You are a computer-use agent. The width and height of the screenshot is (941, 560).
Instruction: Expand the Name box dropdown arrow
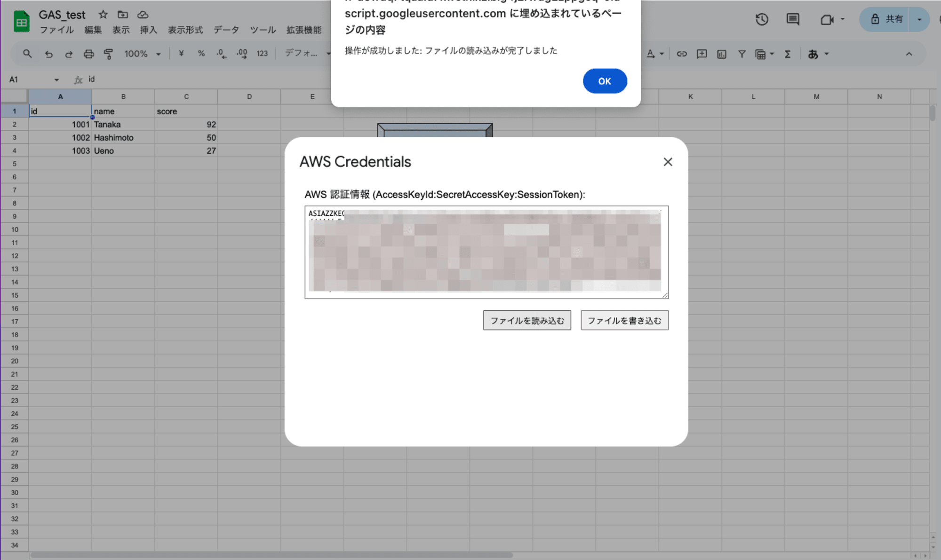click(56, 79)
